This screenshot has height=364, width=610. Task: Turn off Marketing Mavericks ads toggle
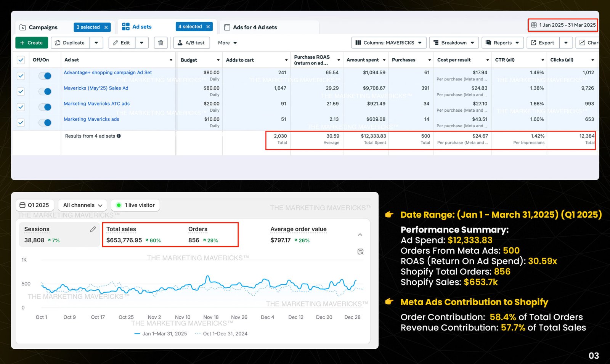click(45, 123)
